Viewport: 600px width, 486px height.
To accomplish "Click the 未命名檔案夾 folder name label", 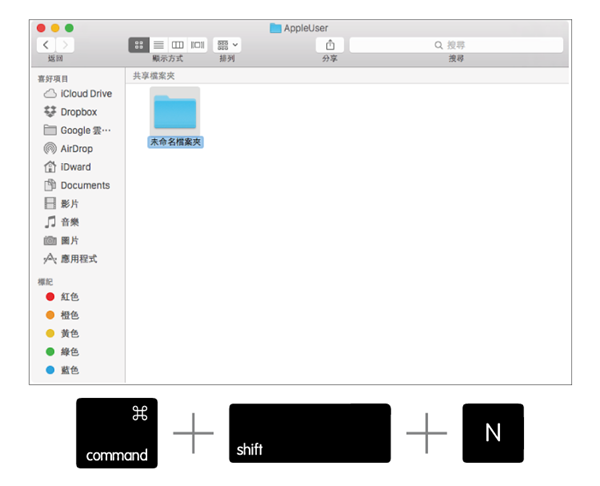I will point(175,142).
